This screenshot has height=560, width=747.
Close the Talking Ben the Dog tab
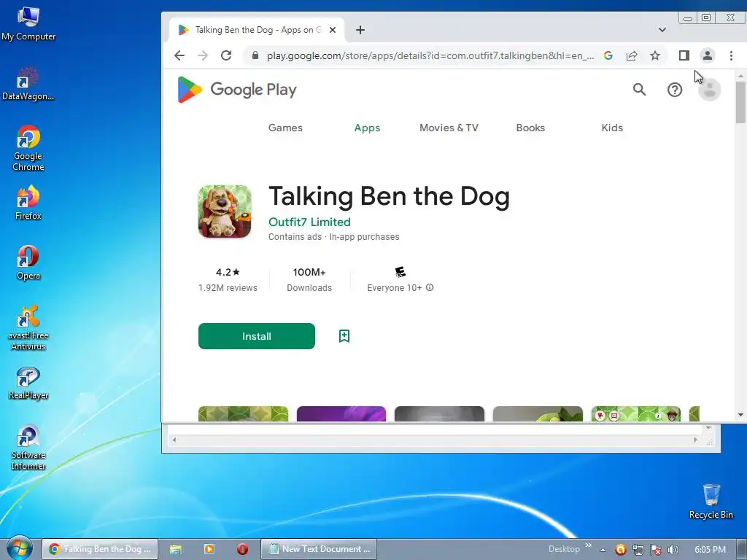[333, 30]
